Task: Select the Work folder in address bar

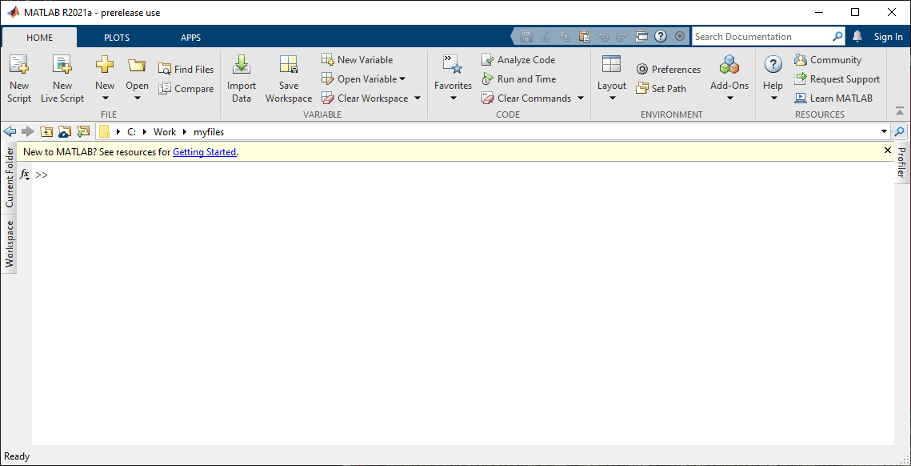Action: pos(164,132)
